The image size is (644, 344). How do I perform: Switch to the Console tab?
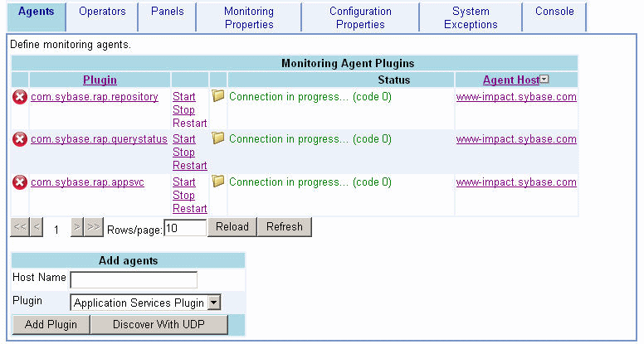[554, 17]
